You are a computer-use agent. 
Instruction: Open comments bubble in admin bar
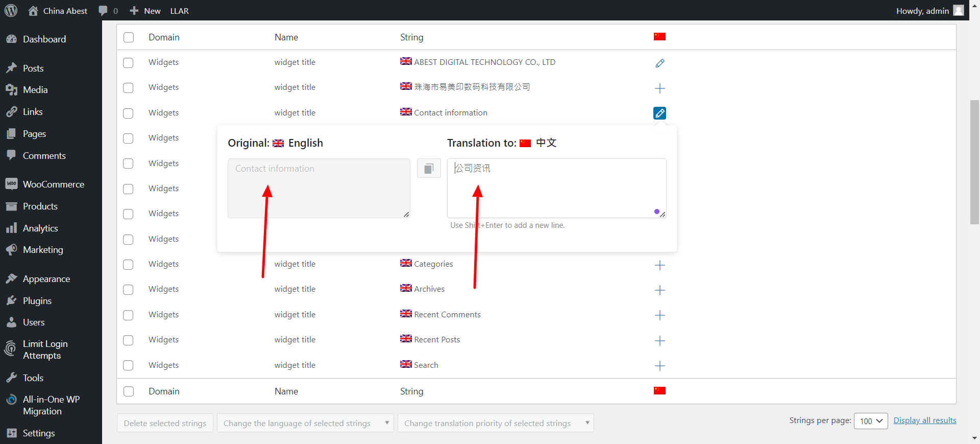tap(108, 11)
